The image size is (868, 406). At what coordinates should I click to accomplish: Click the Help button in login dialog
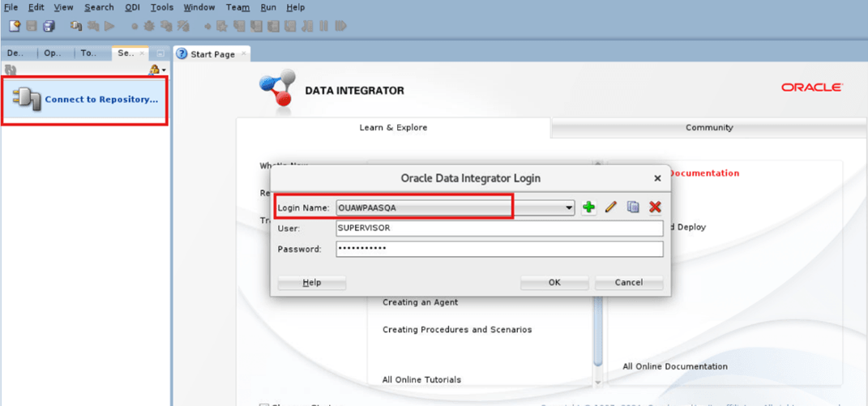pyautogui.click(x=312, y=283)
